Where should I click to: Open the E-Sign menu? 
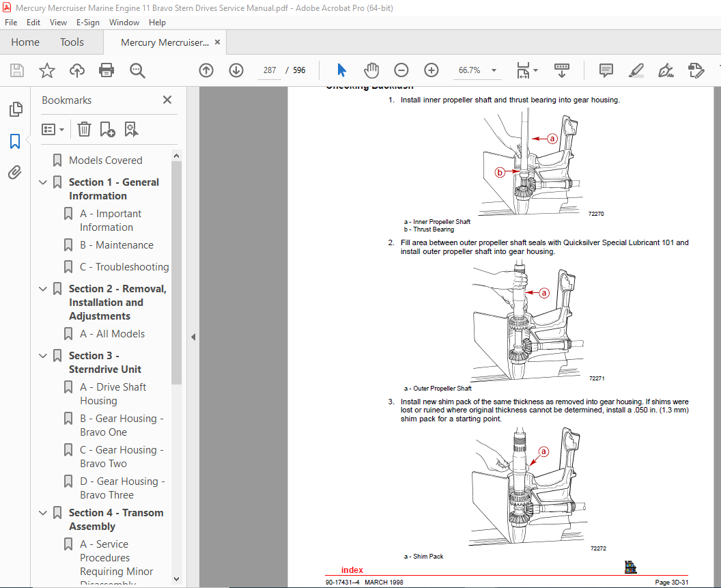pos(88,23)
